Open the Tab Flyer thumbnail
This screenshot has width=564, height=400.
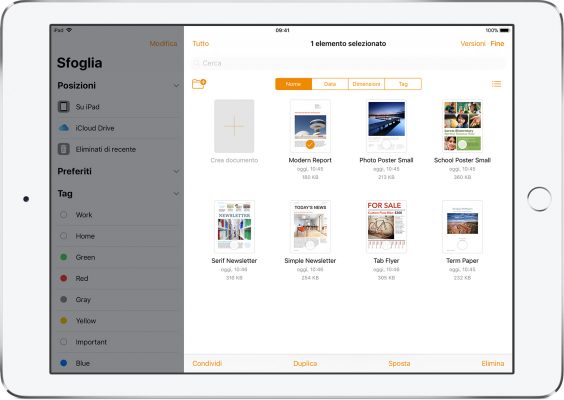coord(386,227)
